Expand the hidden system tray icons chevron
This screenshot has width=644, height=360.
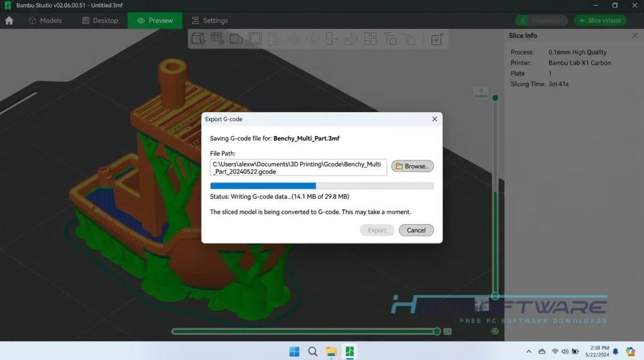click(x=528, y=351)
